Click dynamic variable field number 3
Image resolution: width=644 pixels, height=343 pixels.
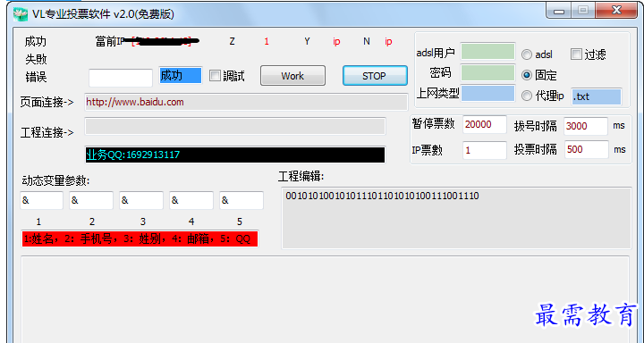[x=141, y=200]
